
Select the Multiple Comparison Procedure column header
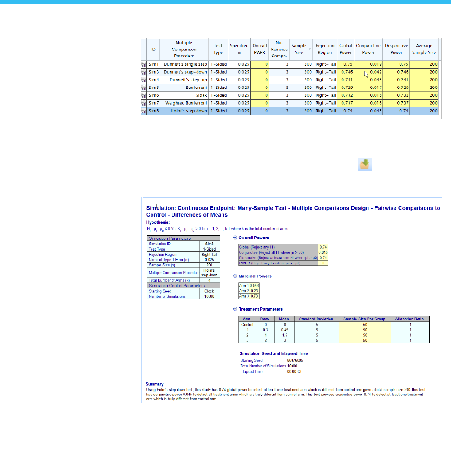click(184, 49)
